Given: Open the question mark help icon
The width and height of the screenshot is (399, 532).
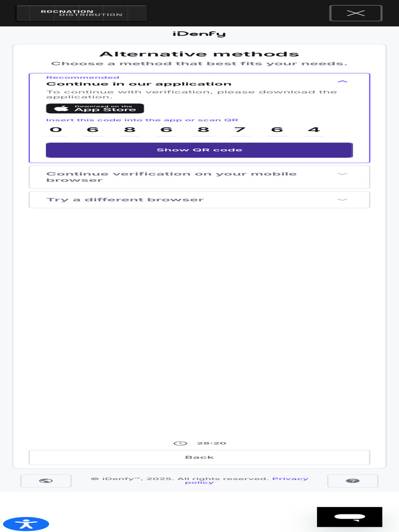Looking at the screenshot, I should (x=353, y=481).
